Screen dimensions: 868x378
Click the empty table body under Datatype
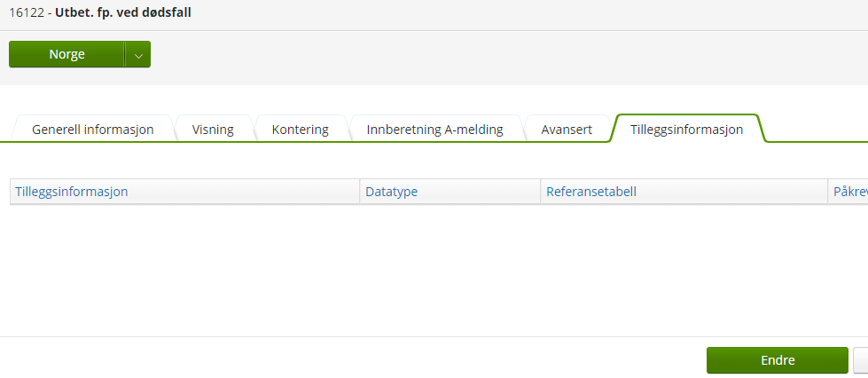click(450, 257)
